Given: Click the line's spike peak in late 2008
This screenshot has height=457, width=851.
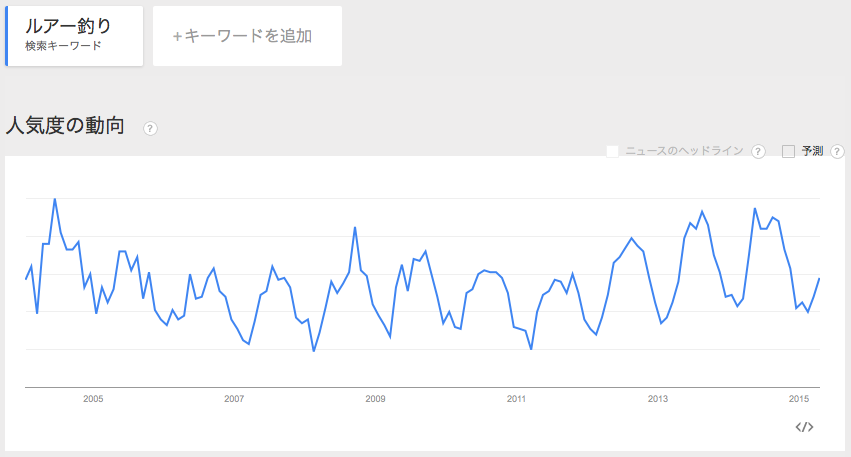Looking at the screenshot, I should coord(355,227).
